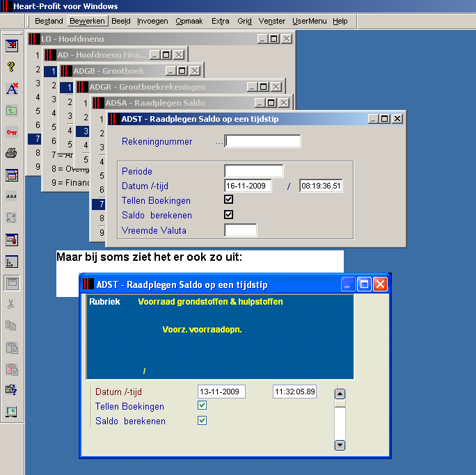
Task: Click scroll up arrow in lower ADST window
Action: (340, 394)
